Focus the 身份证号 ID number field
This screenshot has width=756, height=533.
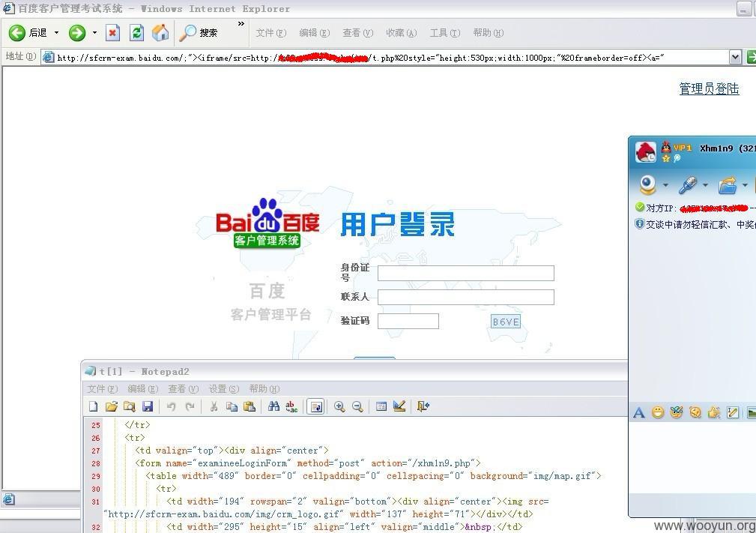466,273
